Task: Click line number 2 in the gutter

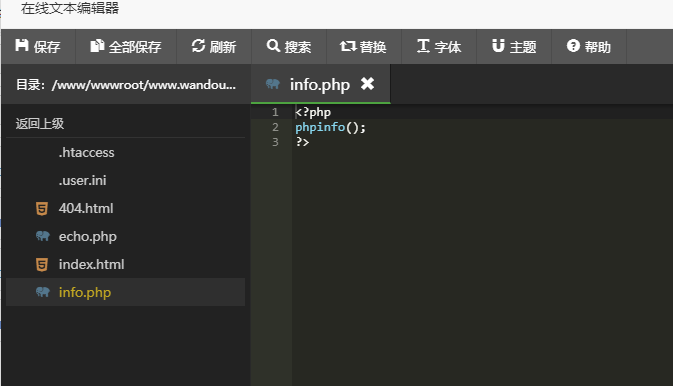Action: [275, 127]
